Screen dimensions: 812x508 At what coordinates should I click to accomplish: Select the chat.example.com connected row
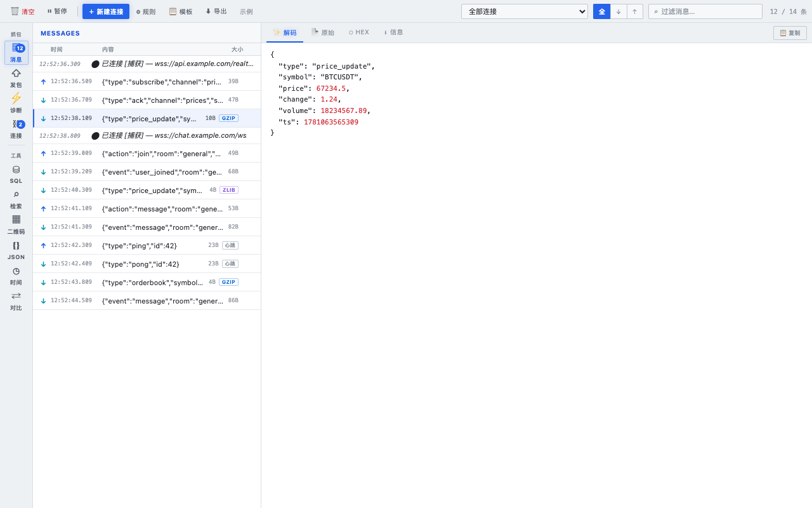click(147, 136)
